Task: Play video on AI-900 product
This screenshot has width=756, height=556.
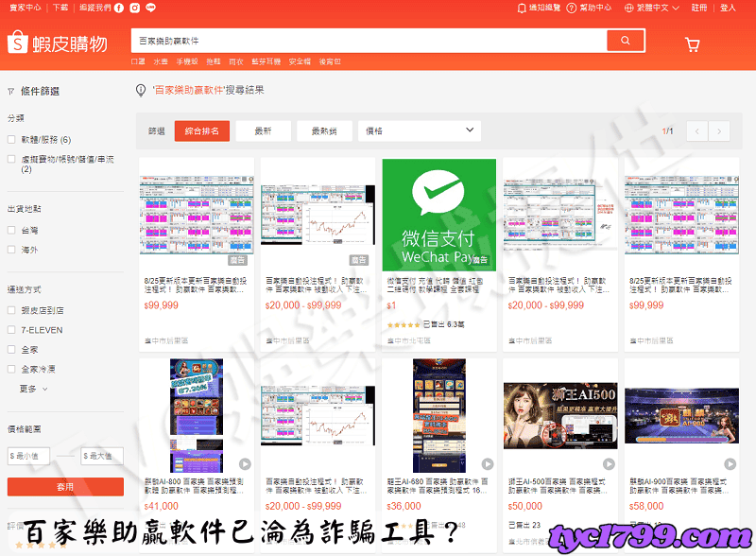Action: click(x=730, y=464)
